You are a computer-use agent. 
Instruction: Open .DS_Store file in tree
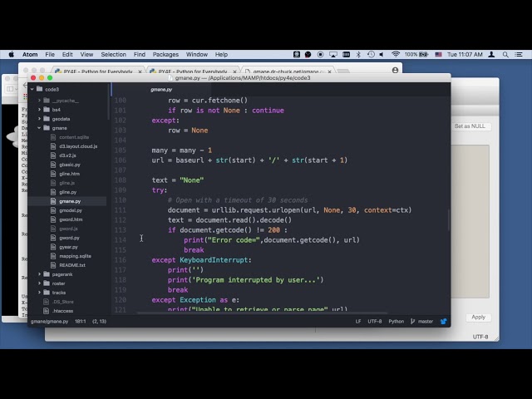tap(63, 302)
